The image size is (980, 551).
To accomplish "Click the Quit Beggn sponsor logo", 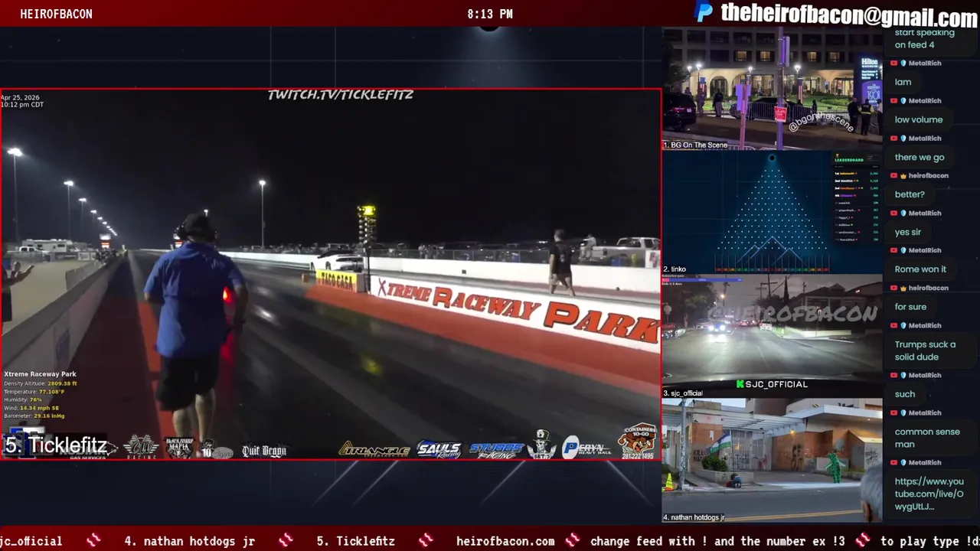I will coord(263,451).
